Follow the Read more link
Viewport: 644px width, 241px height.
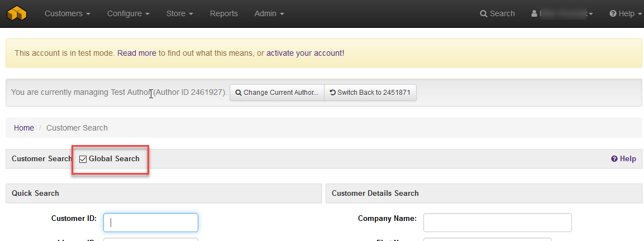point(137,53)
